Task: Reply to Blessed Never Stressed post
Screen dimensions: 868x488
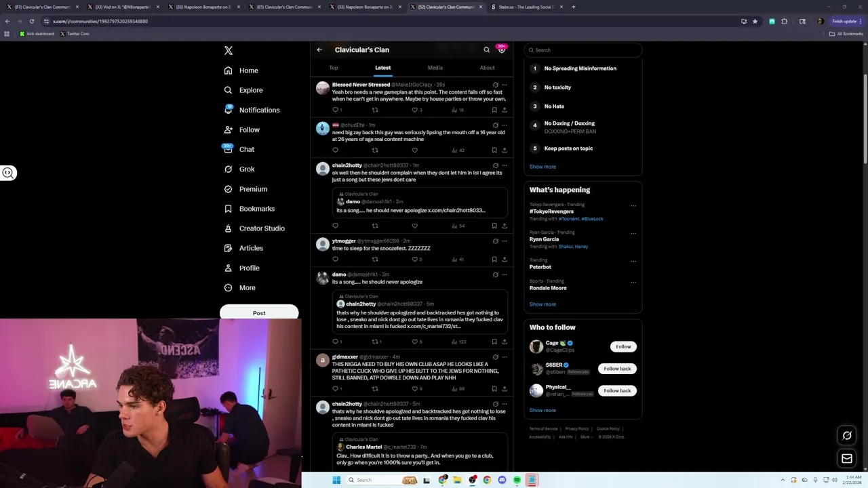Action: [x=336, y=110]
